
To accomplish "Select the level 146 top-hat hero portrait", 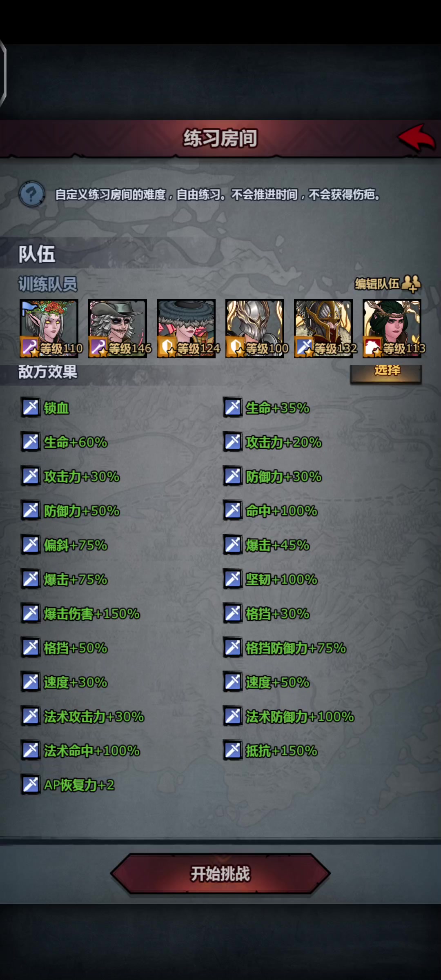I will pos(118,328).
